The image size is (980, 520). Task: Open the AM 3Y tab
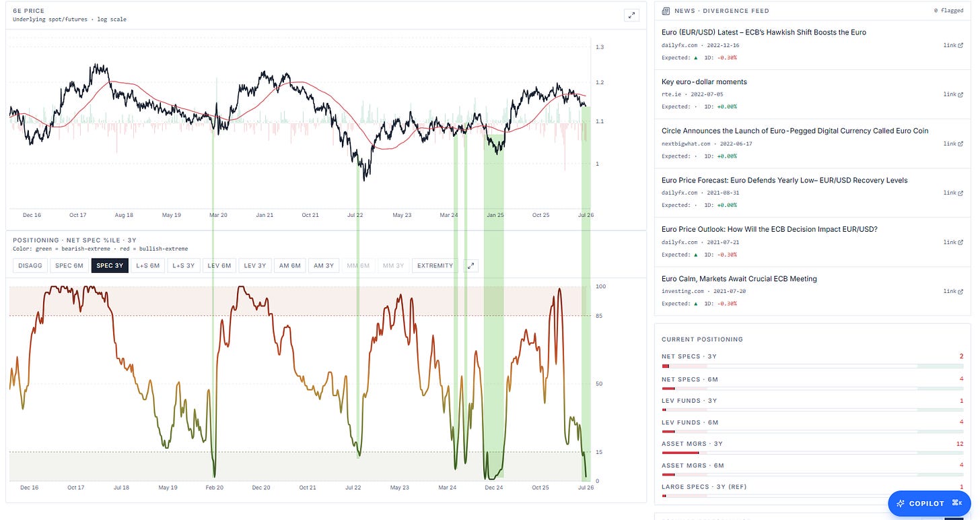pyautogui.click(x=323, y=265)
